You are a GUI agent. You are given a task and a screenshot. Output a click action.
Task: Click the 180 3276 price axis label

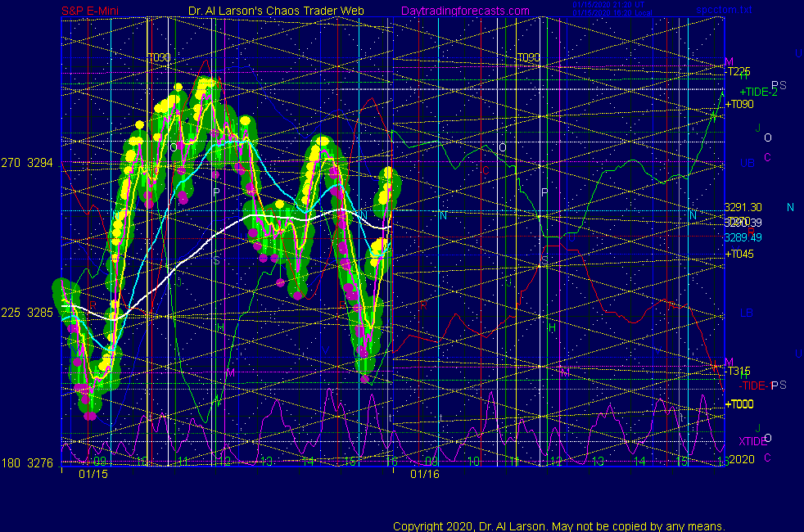pyautogui.click(x=27, y=463)
